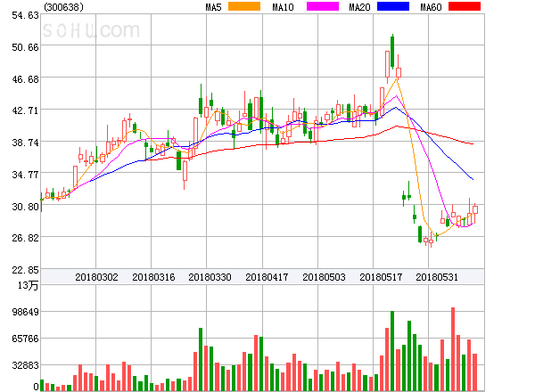Click the 32883 volume axis value
This screenshot has width=535, height=392.
pyautogui.click(x=25, y=365)
